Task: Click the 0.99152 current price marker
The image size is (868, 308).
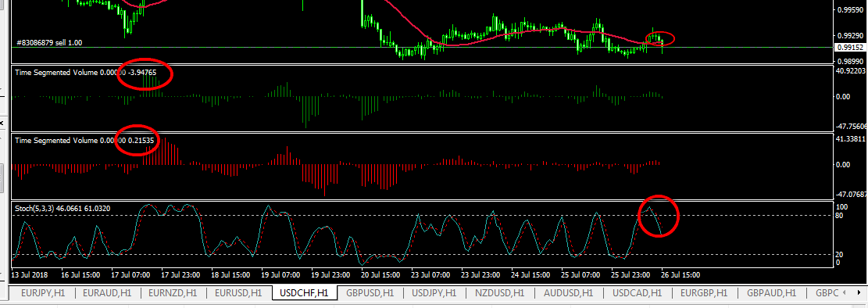Action: 850,48
